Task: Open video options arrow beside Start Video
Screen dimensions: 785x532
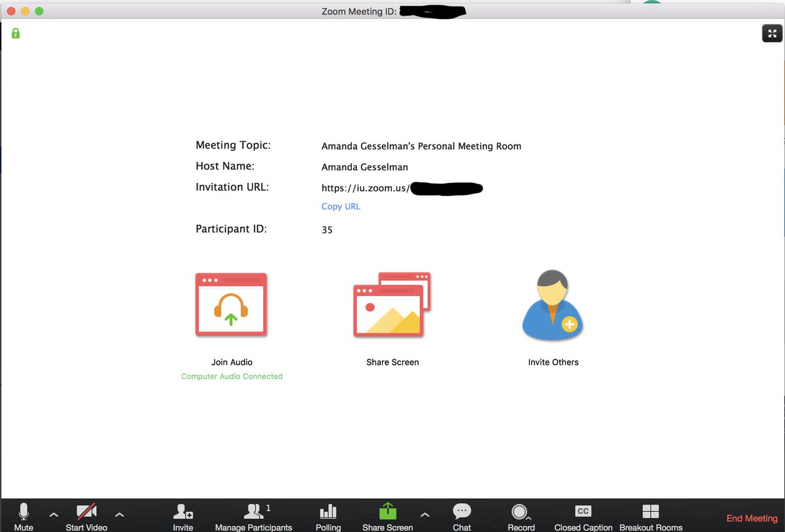Action: tap(120, 514)
